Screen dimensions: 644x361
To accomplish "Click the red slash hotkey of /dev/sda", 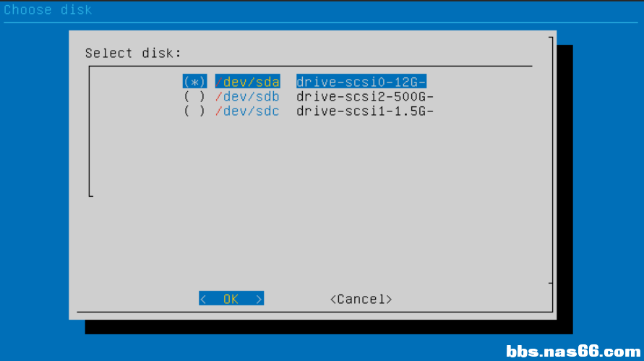I will pos(218,82).
